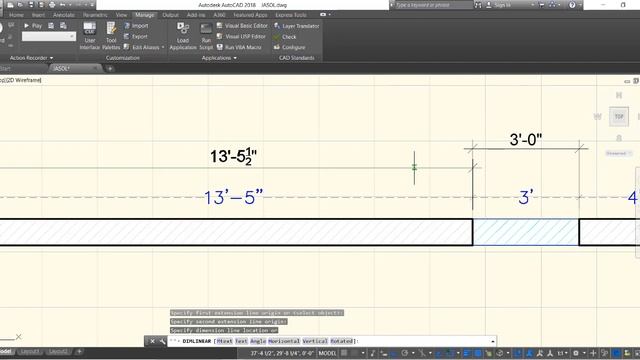Switch to the Output ribbon tab

[x=170, y=15]
